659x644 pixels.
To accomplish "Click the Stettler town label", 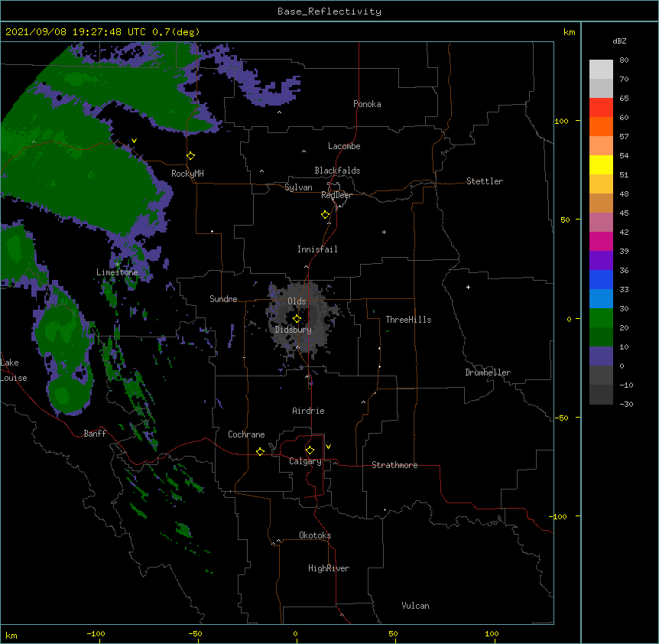I will click(485, 181).
